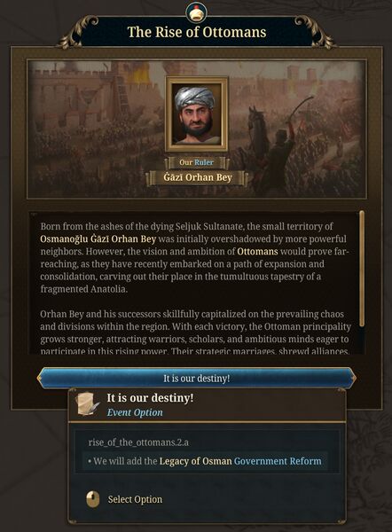Open Ġāzī Orhan Bey's ruler portrait
Screen dimensions: 392x532
point(197,114)
